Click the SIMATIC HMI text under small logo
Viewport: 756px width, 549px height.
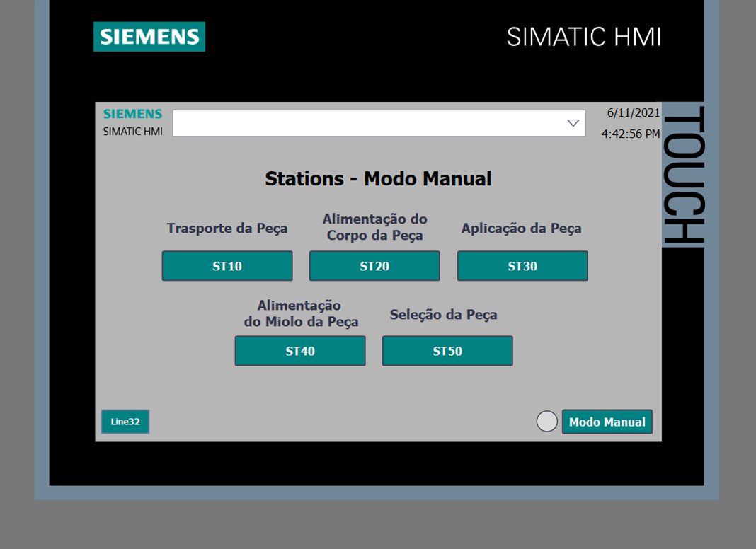pyautogui.click(x=132, y=131)
